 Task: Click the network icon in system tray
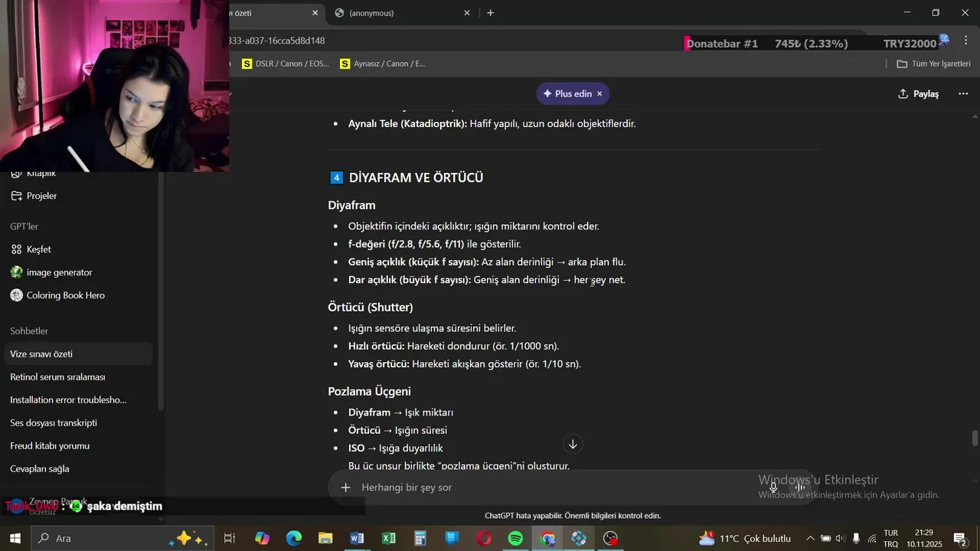click(871, 538)
